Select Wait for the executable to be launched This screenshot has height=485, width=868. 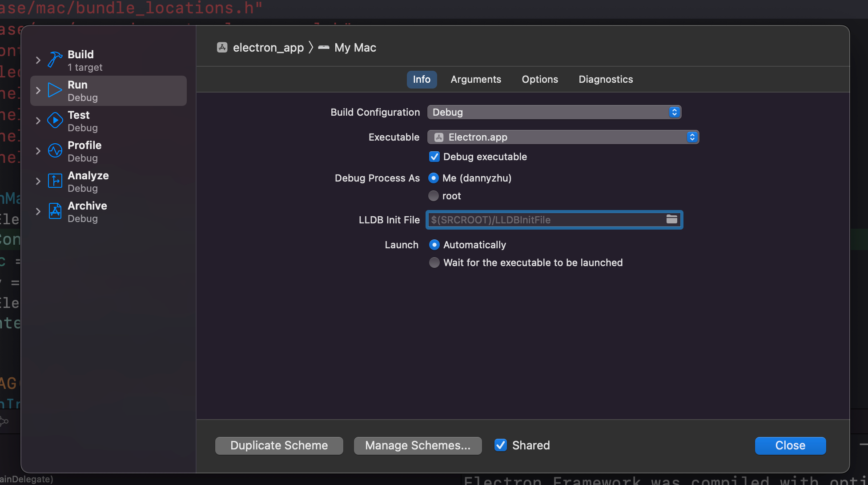click(x=434, y=263)
